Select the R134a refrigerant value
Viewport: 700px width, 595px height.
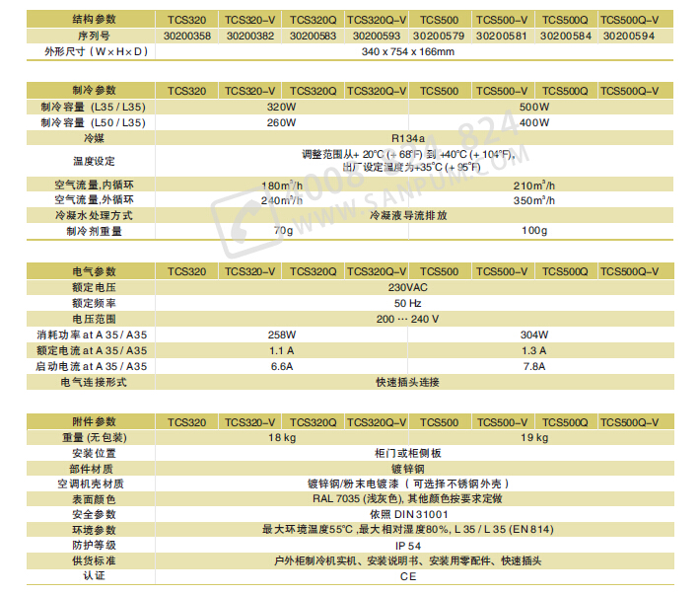(x=408, y=138)
